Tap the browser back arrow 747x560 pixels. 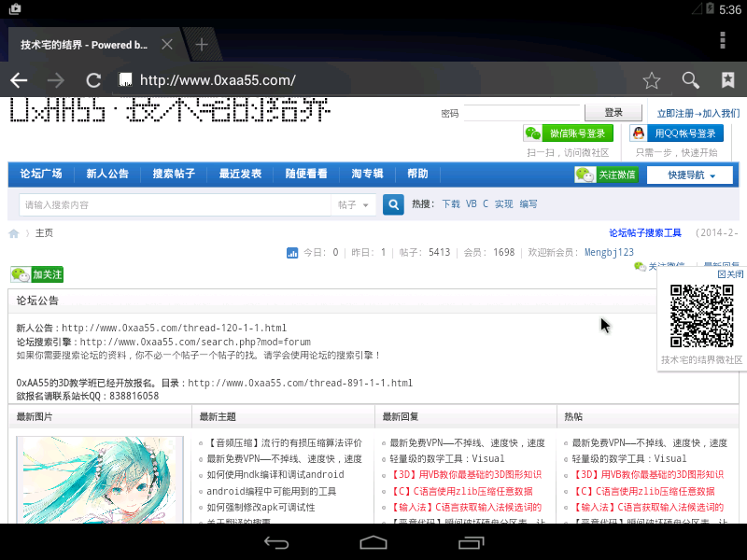coord(19,80)
